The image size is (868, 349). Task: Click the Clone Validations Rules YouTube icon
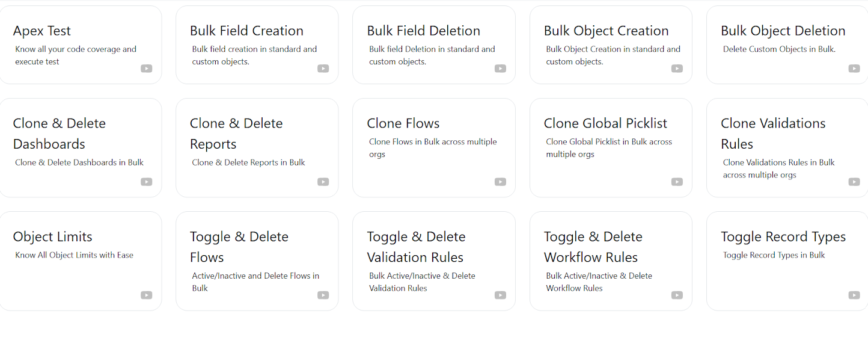[x=854, y=182]
